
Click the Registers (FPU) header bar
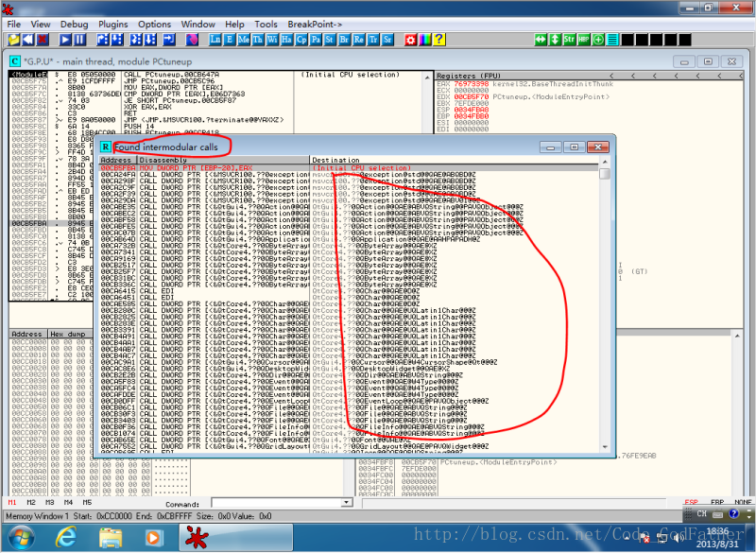(589, 76)
